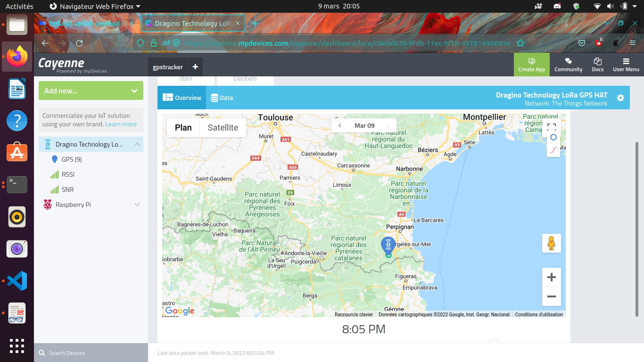
Task: Add a new project tab with plus
Action: pyautogui.click(x=195, y=67)
